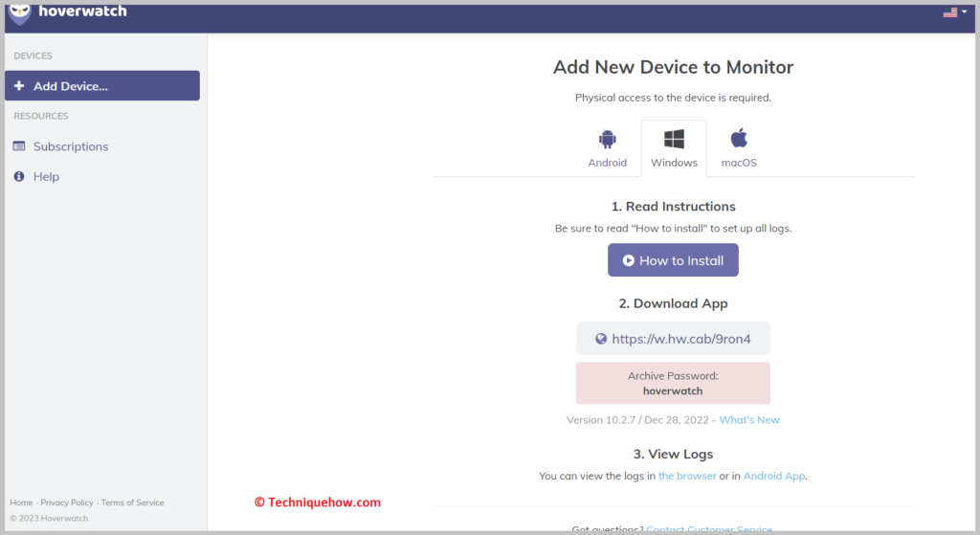Click the hoverwatch owl logo icon
The image size is (980, 535).
click(x=19, y=13)
